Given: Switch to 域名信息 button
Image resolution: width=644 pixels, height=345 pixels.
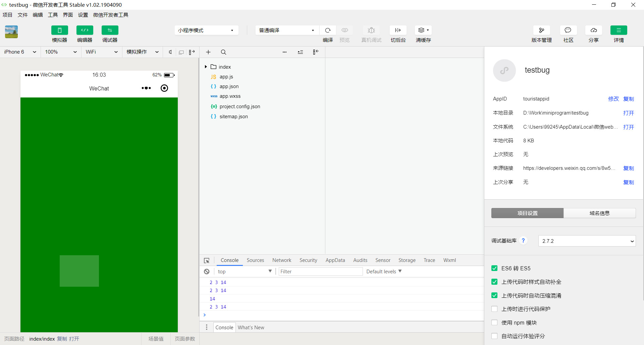Looking at the screenshot, I should click(x=599, y=213).
